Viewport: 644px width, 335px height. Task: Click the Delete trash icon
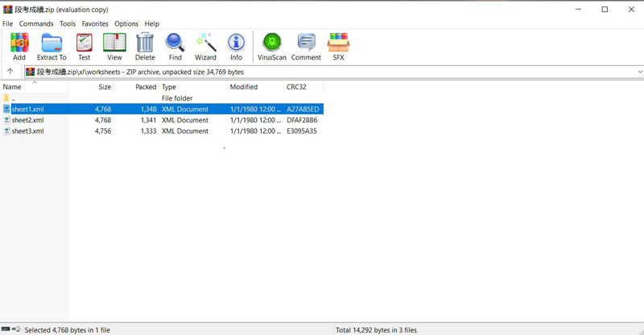pyautogui.click(x=145, y=47)
